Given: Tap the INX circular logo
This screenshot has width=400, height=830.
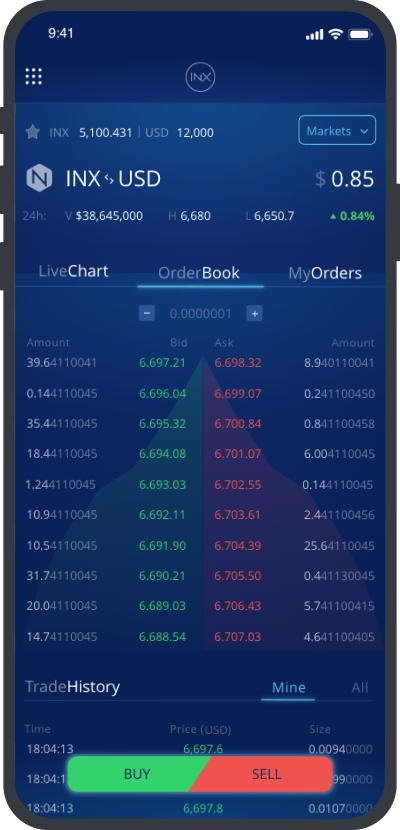Looking at the screenshot, I should click(x=200, y=77).
